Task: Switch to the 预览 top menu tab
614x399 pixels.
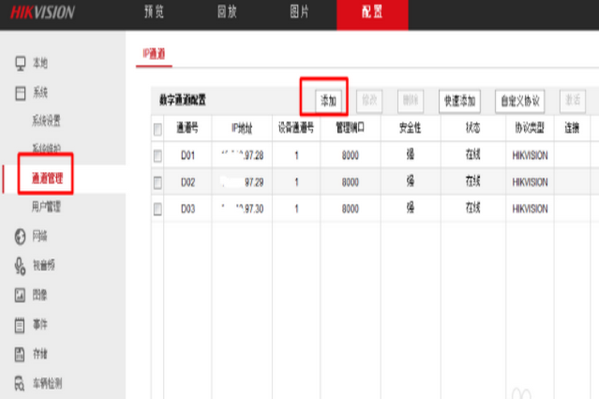Action: pyautogui.click(x=154, y=12)
